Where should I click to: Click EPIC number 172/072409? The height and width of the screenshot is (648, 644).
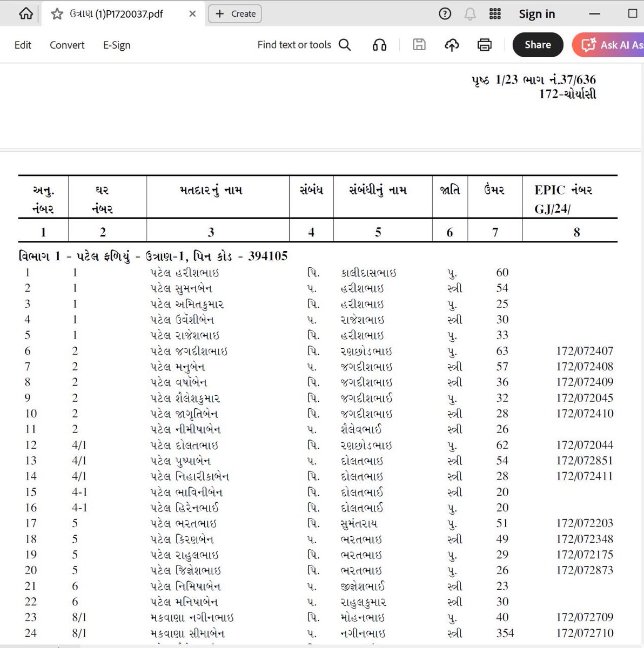coord(585,382)
